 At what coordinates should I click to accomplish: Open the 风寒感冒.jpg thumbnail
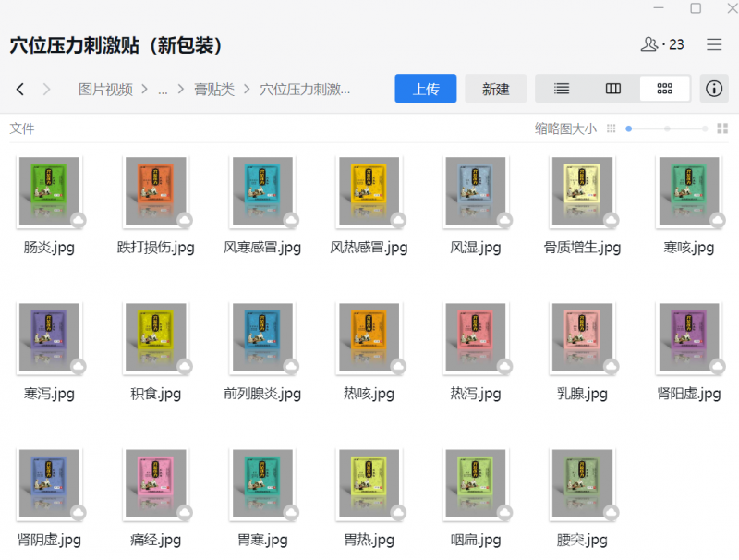pyautogui.click(x=262, y=191)
